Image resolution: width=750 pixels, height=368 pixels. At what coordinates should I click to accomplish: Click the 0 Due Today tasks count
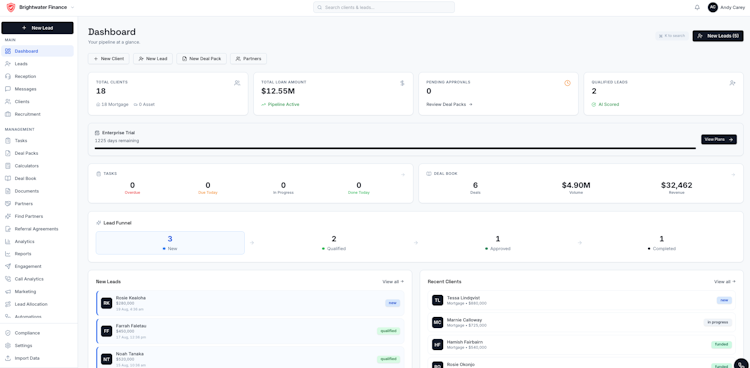208,185
